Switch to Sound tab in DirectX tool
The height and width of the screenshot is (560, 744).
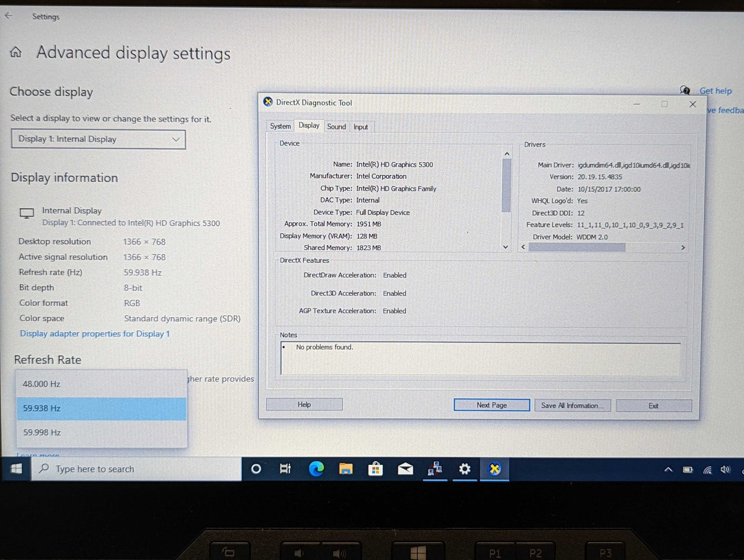point(336,127)
